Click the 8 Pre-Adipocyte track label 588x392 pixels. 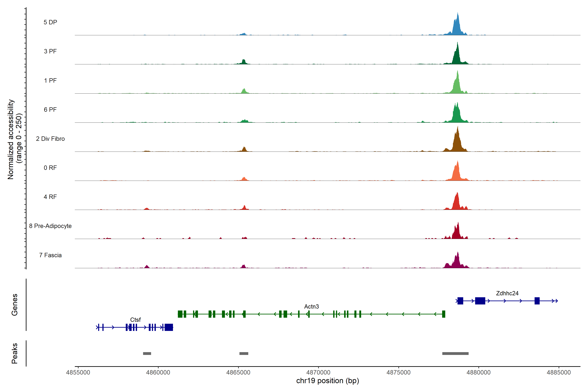pyautogui.click(x=50, y=226)
